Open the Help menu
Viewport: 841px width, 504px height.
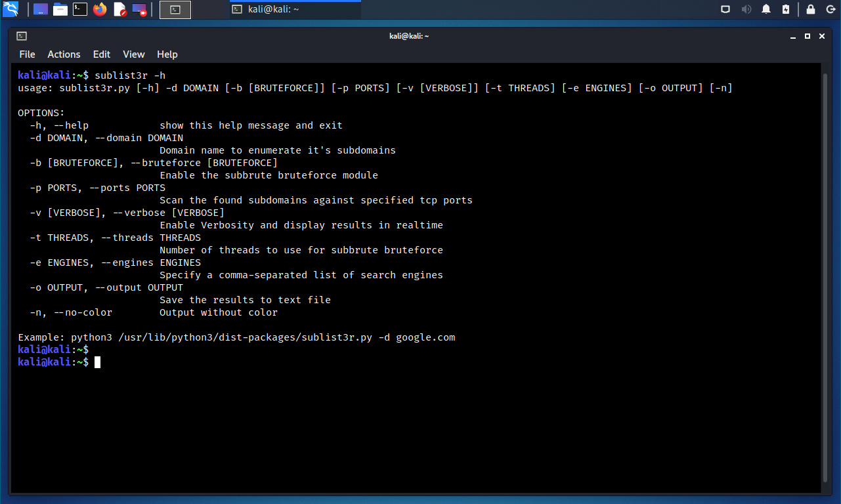click(x=167, y=54)
